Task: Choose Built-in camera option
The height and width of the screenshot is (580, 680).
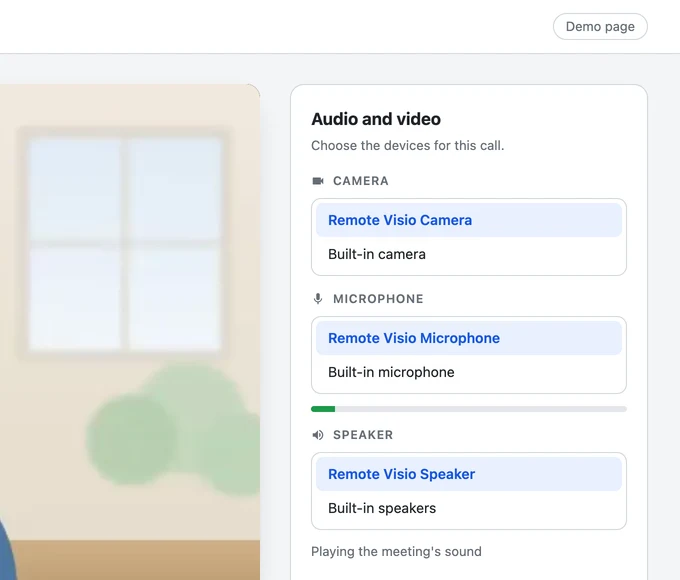Action: 469,254
